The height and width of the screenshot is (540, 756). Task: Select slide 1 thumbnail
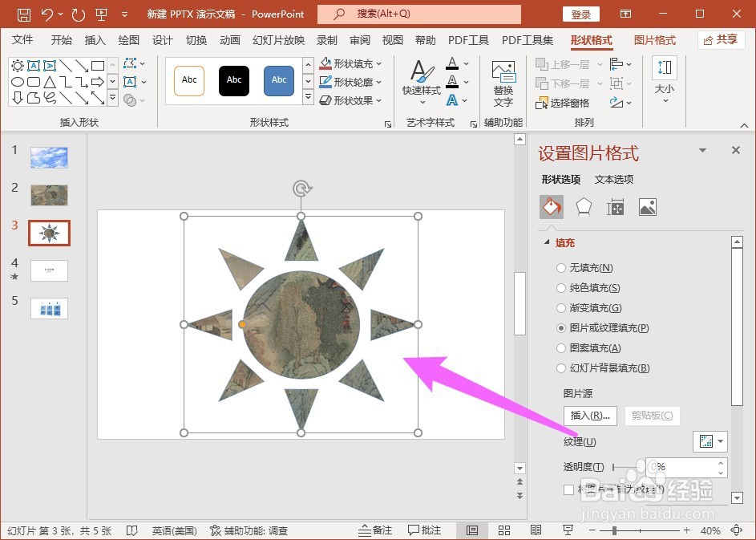click(49, 158)
